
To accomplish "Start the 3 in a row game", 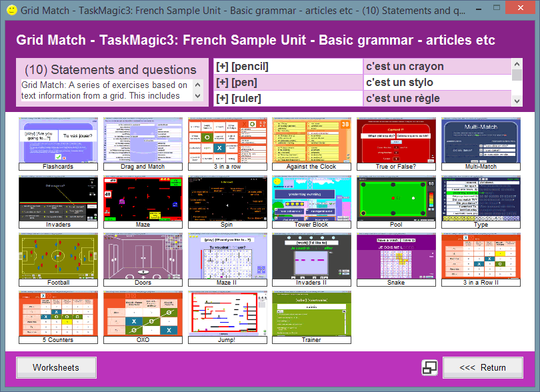I will pos(227,143).
